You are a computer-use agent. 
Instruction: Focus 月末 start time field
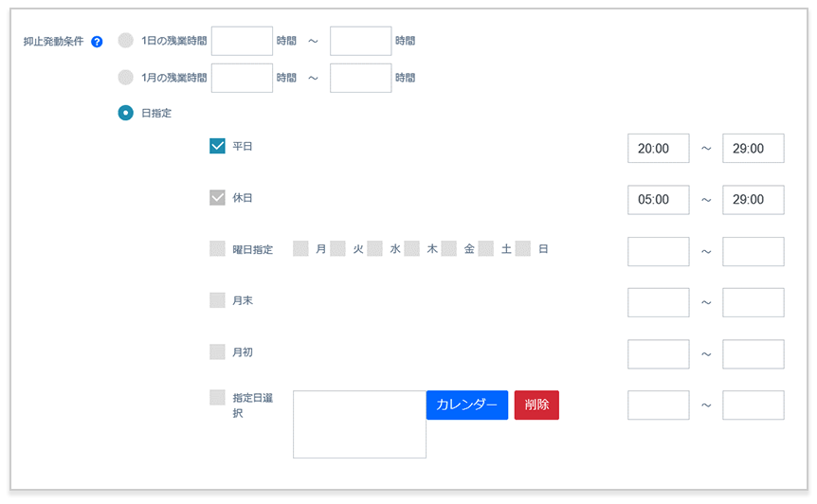[659, 302]
